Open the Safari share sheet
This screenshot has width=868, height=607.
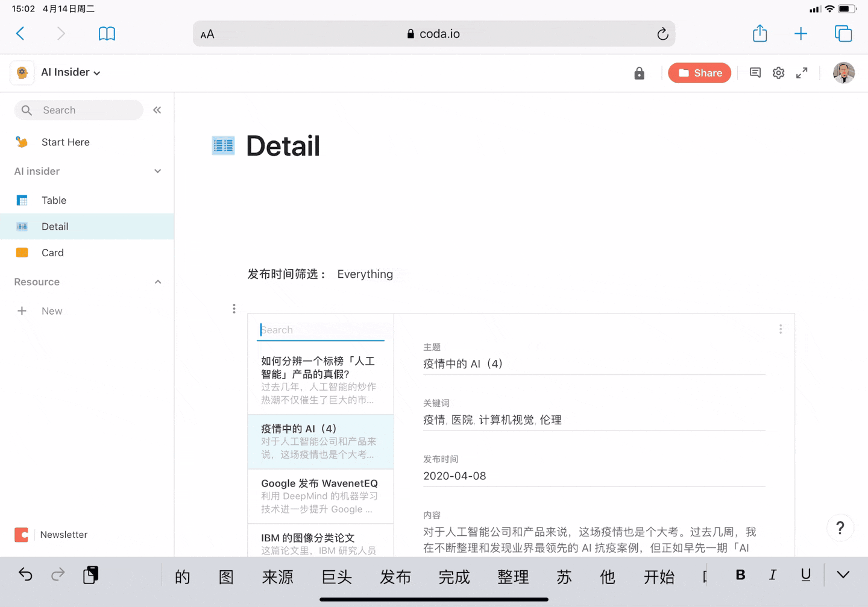pyautogui.click(x=760, y=33)
